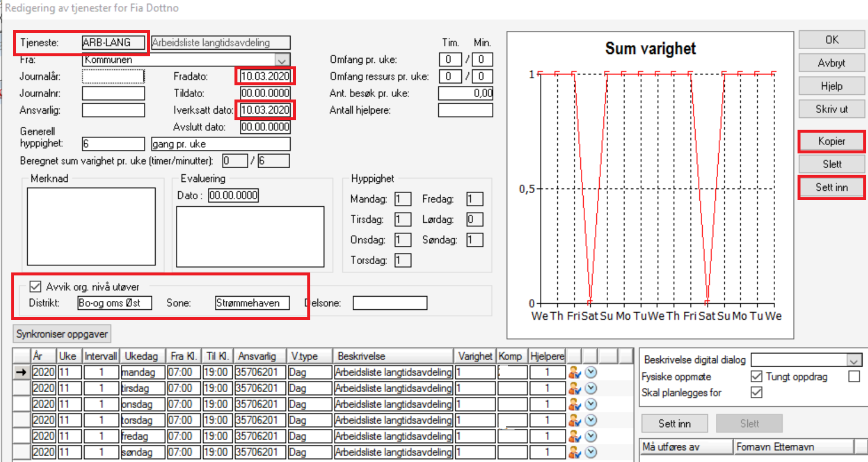
Task: Expand the Beskrivelse digital dialog dropdown
Action: (853, 360)
